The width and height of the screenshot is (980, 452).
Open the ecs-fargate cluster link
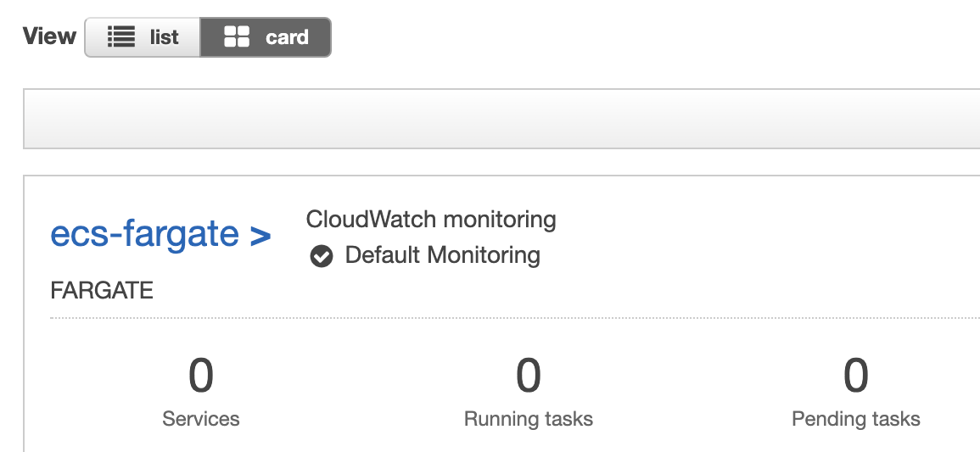(x=145, y=233)
